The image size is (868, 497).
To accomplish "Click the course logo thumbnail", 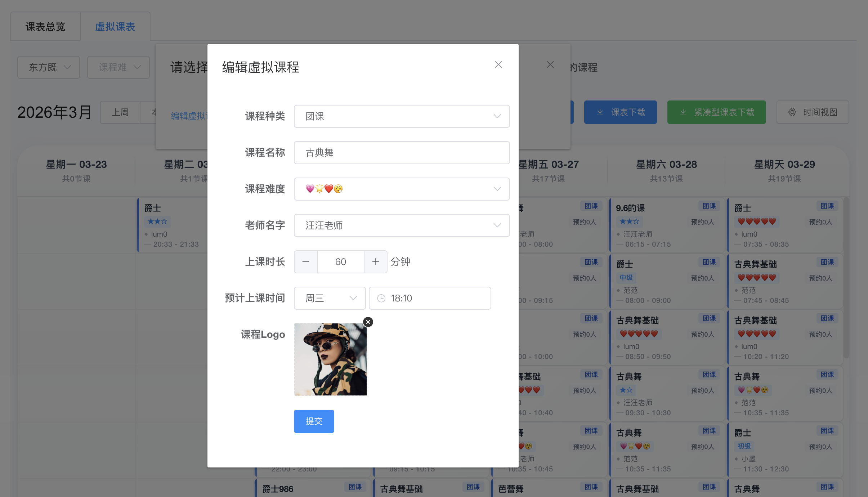I will (330, 359).
